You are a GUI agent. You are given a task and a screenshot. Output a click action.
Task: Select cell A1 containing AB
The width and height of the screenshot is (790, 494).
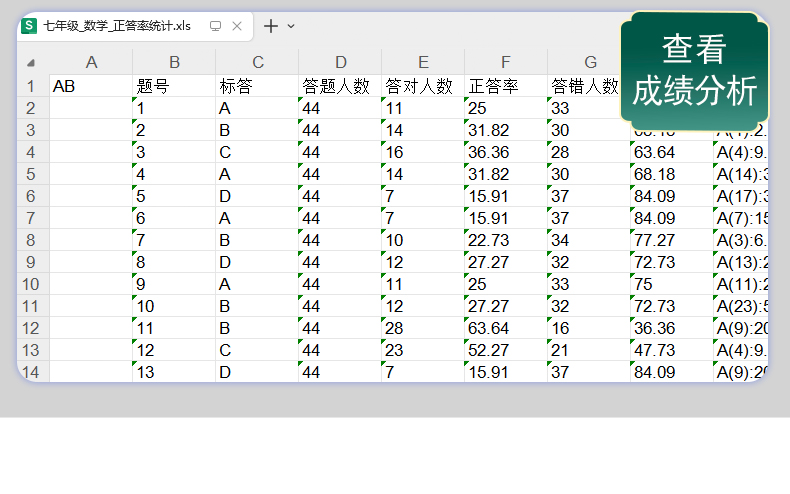tap(91, 87)
